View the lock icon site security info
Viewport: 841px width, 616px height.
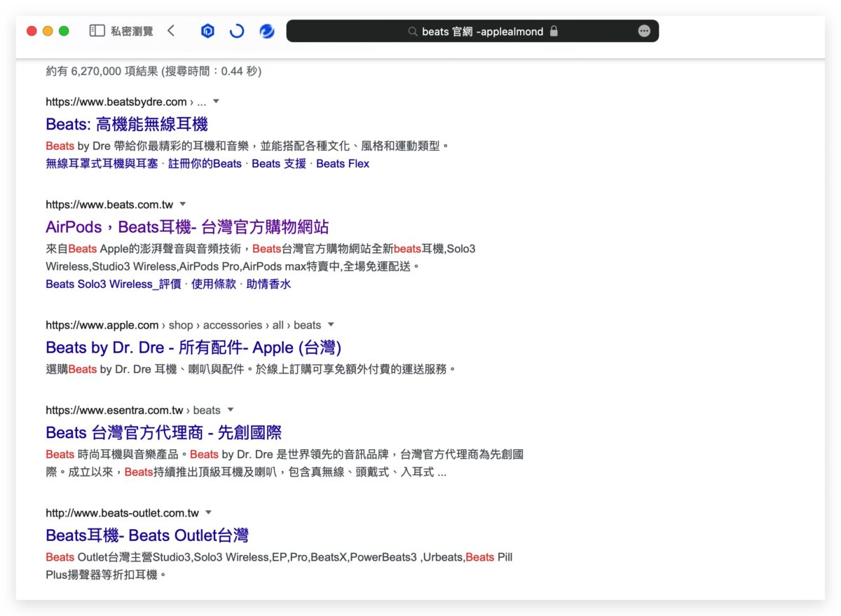coord(554,31)
